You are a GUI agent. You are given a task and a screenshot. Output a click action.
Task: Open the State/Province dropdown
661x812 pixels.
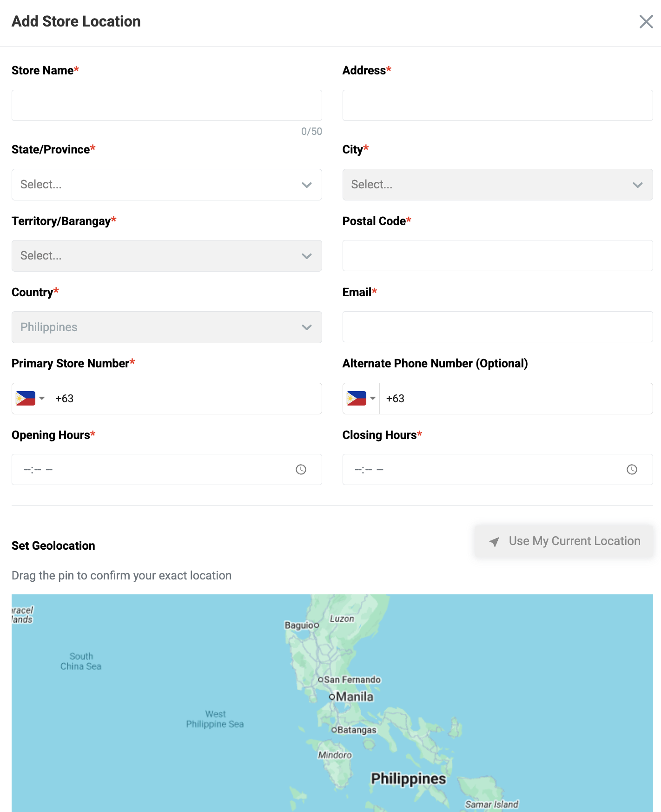pyautogui.click(x=166, y=185)
